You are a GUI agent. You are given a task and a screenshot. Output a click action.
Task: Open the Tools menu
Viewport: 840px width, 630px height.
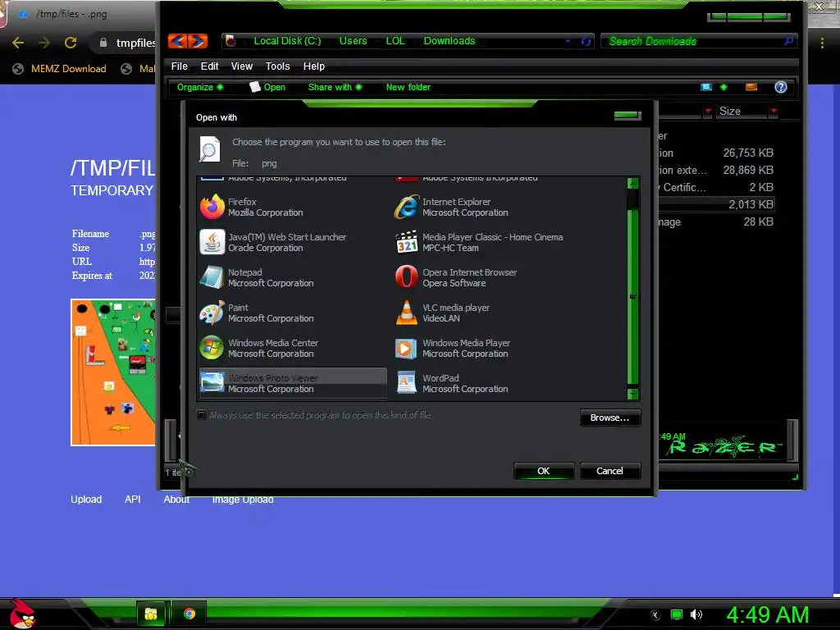coord(277,66)
